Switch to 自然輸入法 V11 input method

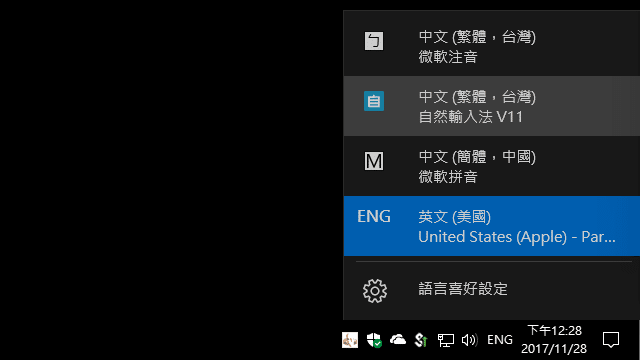coord(491,106)
